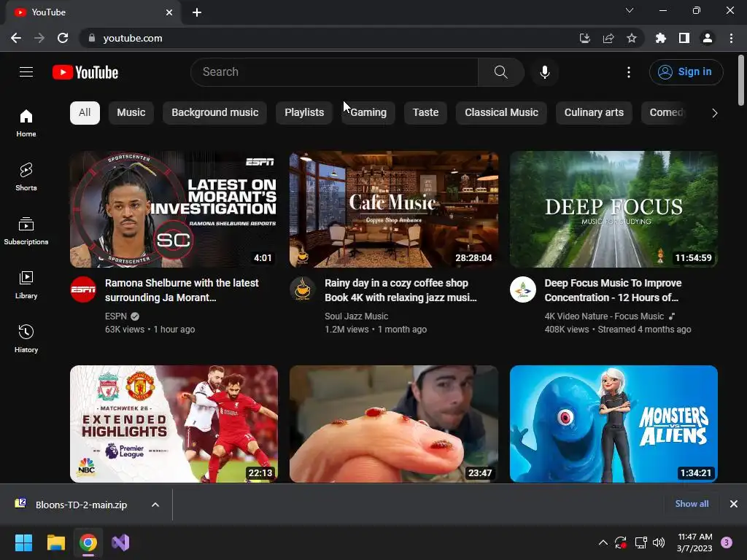The image size is (747, 560).
Task: Open Deep Focus Music video title
Action: tap(613, 290)
